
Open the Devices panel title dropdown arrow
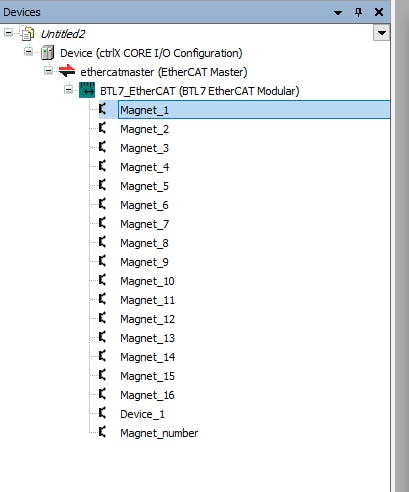(338, 13)
